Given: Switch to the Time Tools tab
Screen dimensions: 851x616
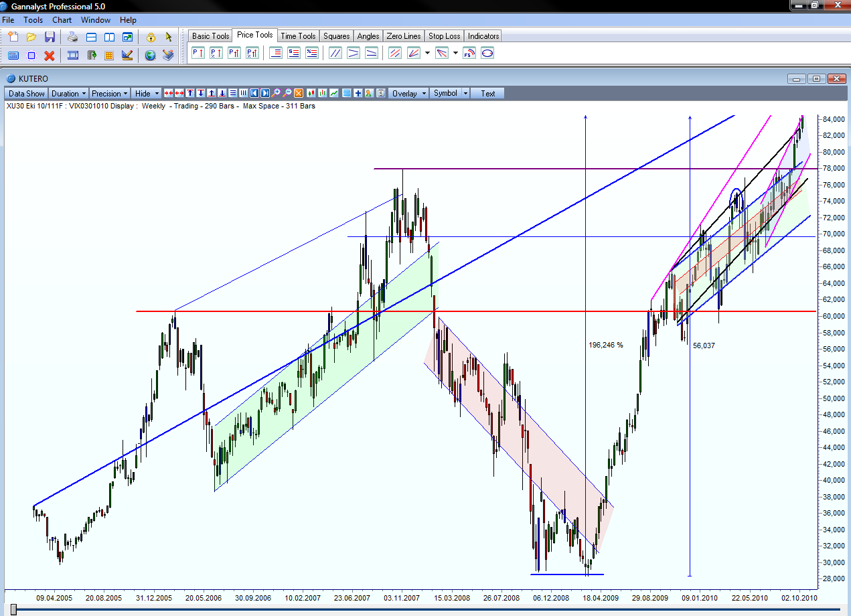Looking at the screenshot, I should tap(298, 35).
